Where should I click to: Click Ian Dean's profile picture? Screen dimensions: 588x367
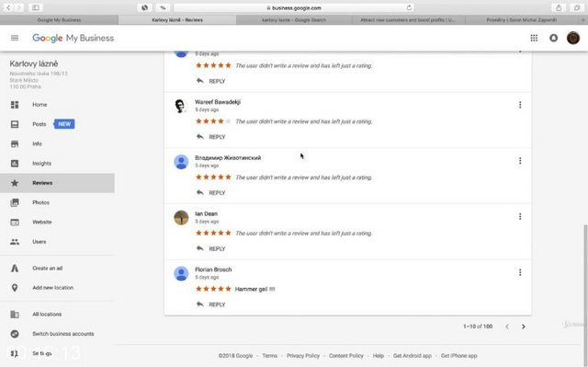coord(181,218)
